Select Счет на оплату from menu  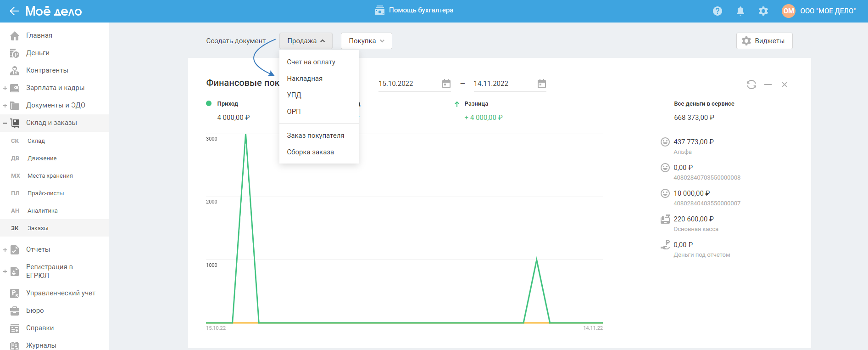click(311, 62)
